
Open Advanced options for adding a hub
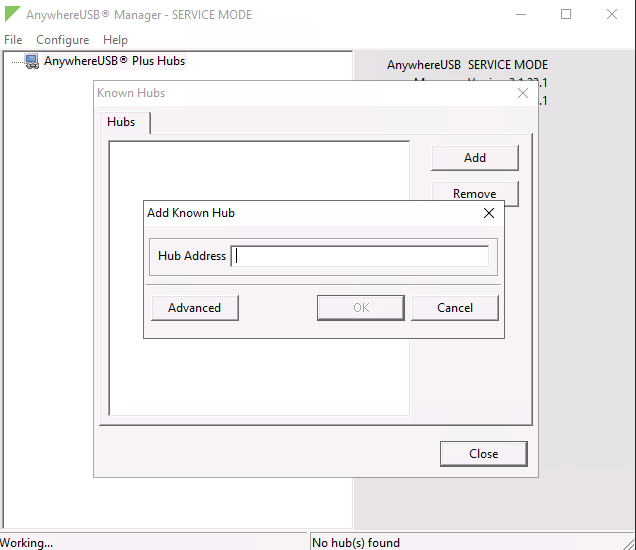coord(194,308)
